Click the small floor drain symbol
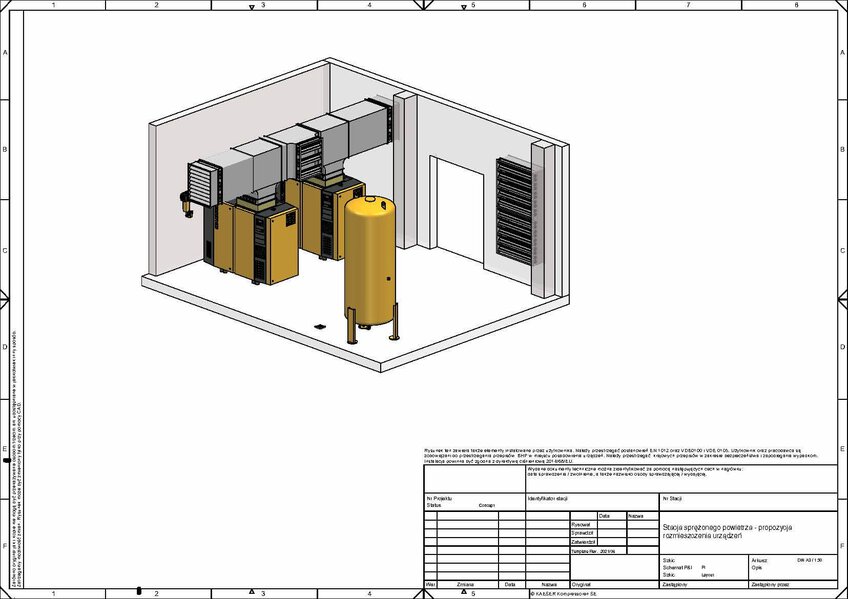The width and height of the screenshot is (848, 599). click(x=320, y=326)
